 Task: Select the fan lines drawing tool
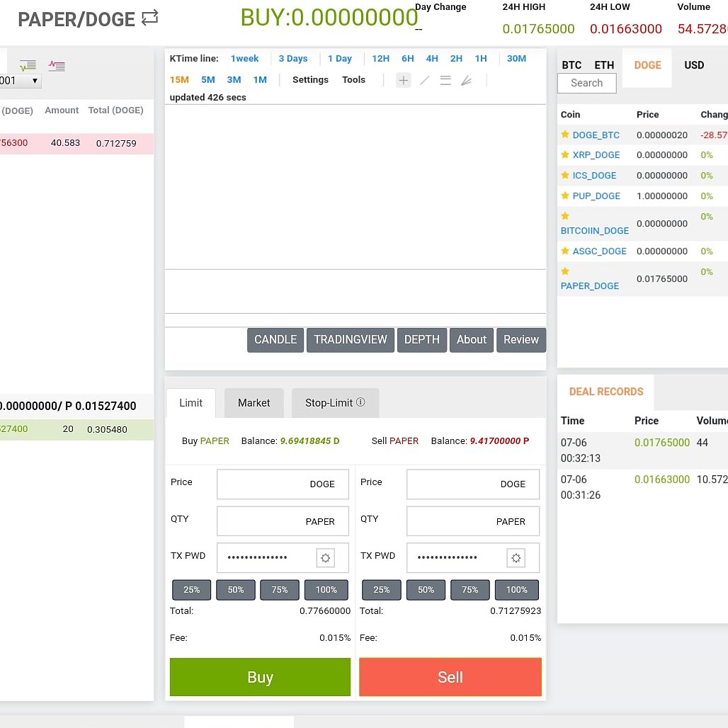467,81
